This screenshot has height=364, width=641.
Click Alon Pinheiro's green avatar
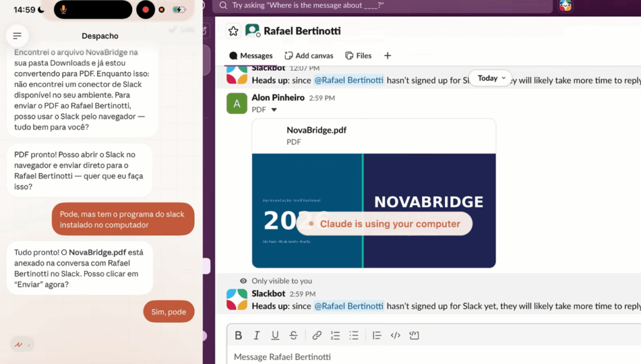point(237,103)
